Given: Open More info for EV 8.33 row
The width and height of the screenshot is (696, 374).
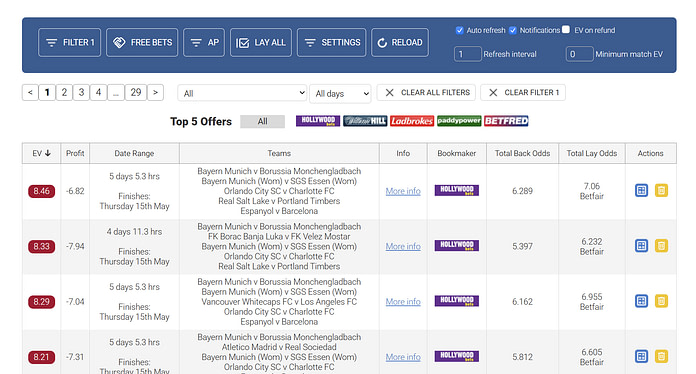Looking at the screenshot, I should [x=403, y=246].
